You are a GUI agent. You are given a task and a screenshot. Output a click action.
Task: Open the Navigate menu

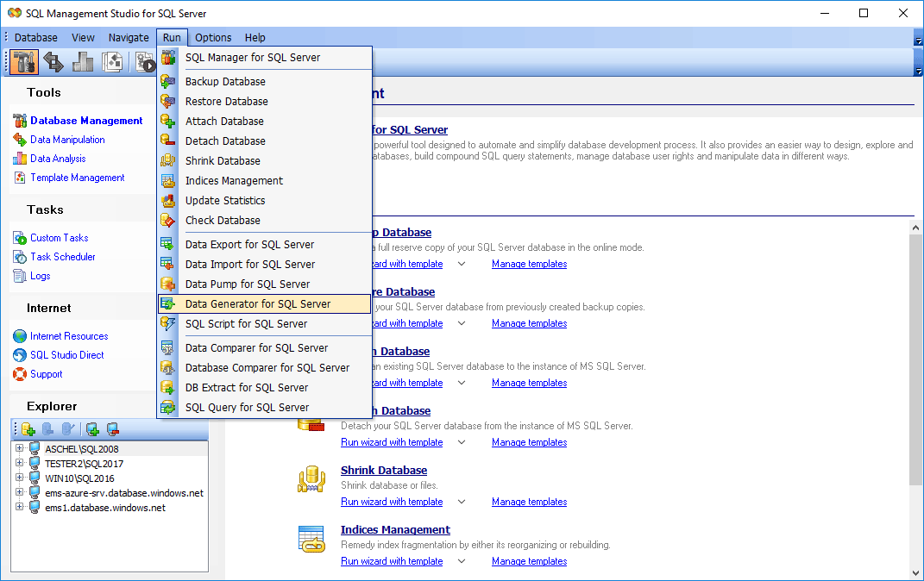(x=129, y=38)
